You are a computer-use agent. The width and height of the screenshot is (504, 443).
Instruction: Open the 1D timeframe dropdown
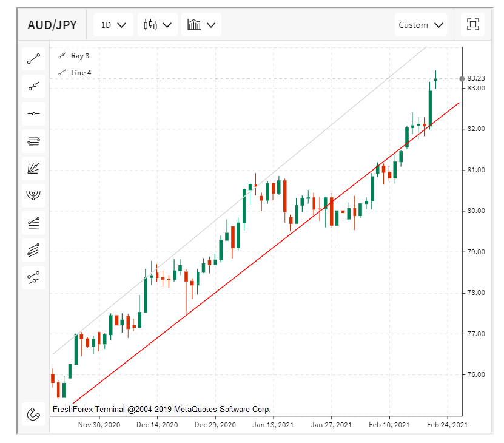(113, 25)
